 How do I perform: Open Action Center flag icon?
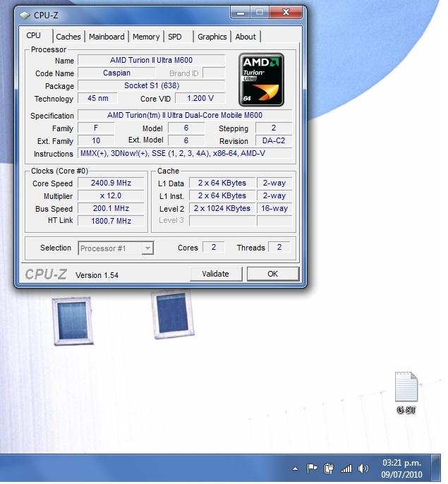(x=312, y=468)
